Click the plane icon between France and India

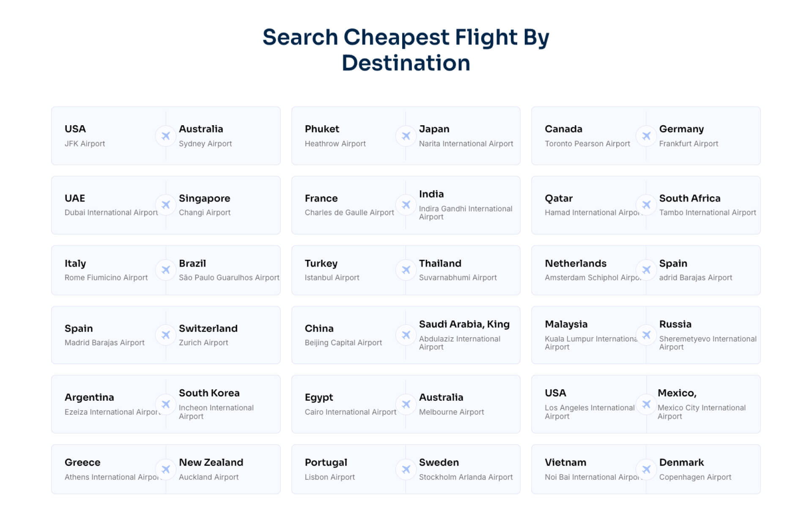point(406,205)
